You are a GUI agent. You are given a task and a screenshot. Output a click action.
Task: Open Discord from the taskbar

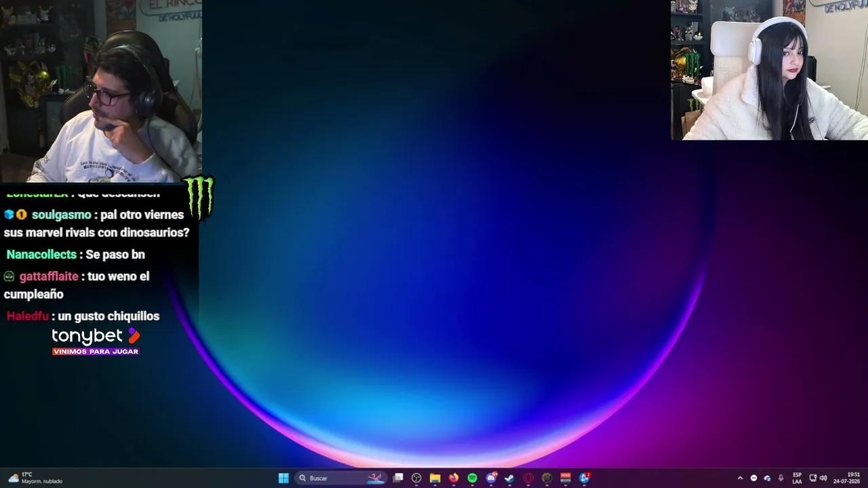[491, 478]
